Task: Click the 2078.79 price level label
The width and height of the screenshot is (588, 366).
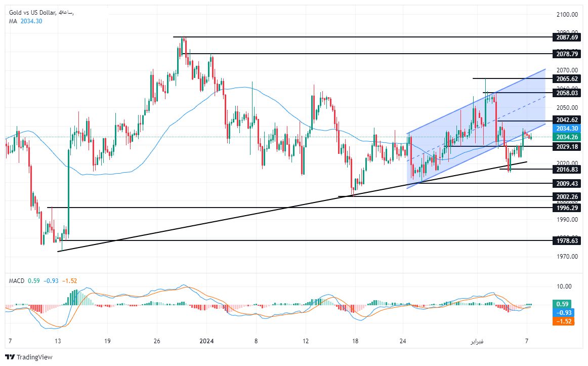Action: (x=567, y=54)
